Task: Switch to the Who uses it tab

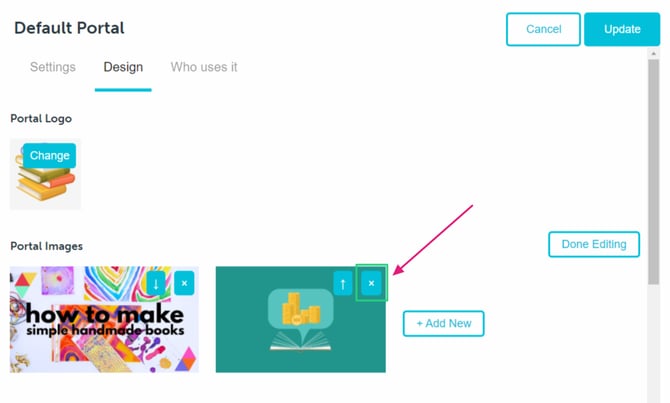Action: [x=204, y=67]
